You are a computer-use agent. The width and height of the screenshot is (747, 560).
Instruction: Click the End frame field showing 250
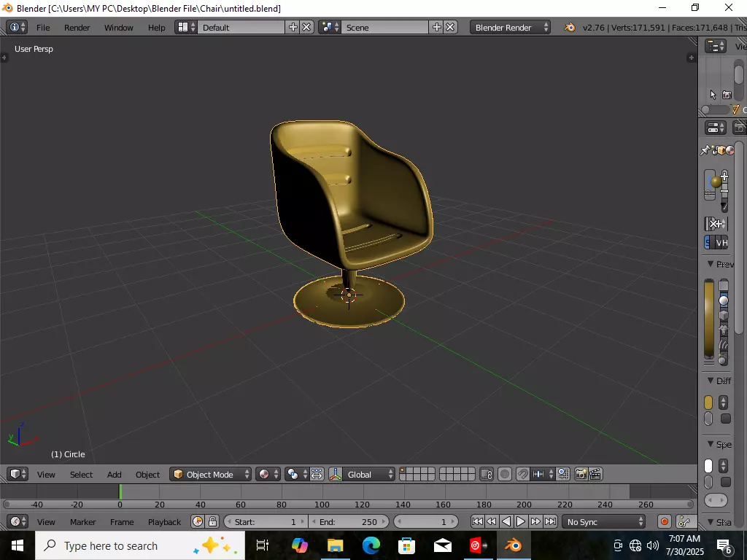(x=349, y=521)
